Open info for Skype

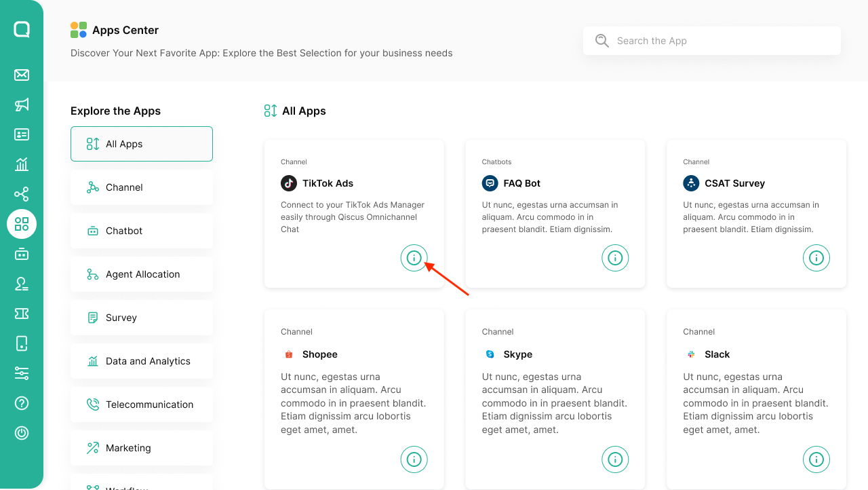coord(615,459)
